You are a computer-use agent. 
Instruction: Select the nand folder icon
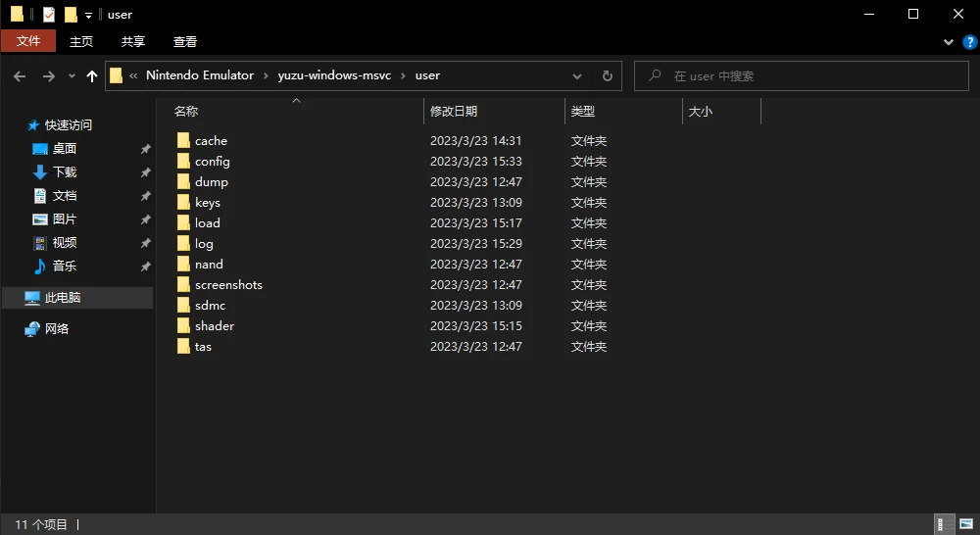pyautogui.click(x=183, y=265)
